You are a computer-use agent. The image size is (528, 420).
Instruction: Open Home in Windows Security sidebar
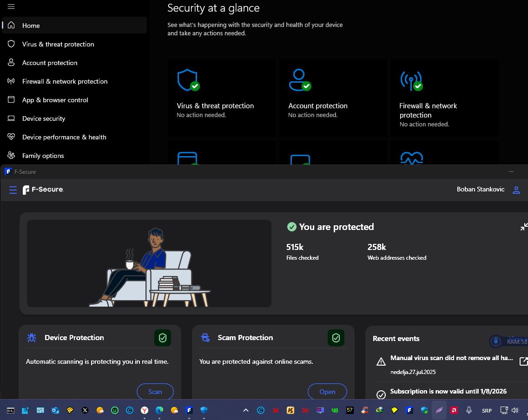pos(74,25)
